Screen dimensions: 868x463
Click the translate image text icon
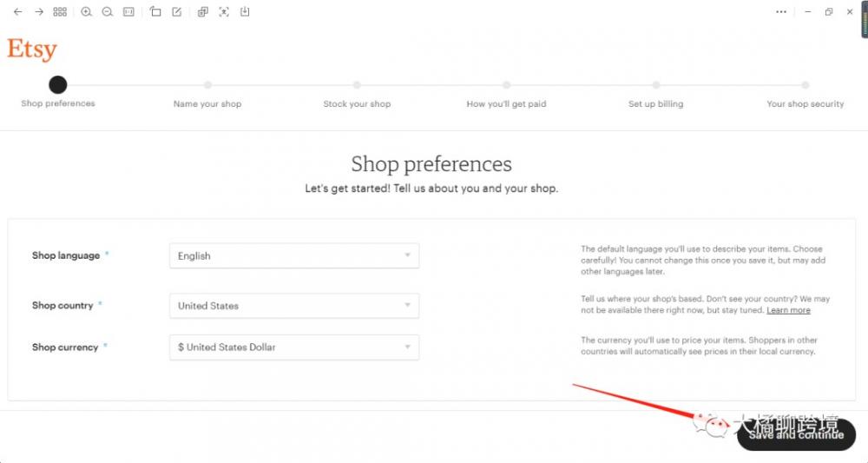click(x=224, y=11)
